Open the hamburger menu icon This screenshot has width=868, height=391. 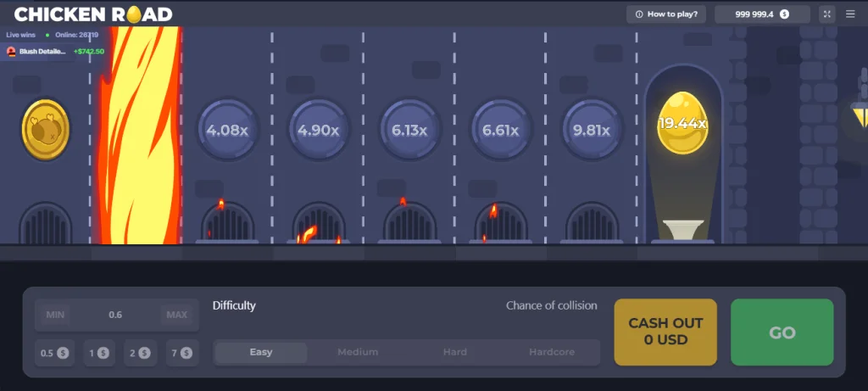click(x=850, y=14)
